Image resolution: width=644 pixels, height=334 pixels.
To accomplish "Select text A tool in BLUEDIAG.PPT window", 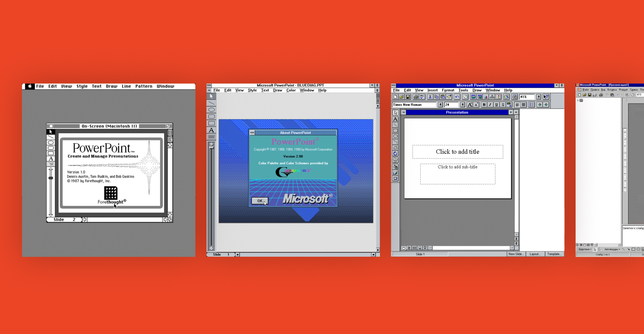I will pyautogui.click(x=211, y=130).
